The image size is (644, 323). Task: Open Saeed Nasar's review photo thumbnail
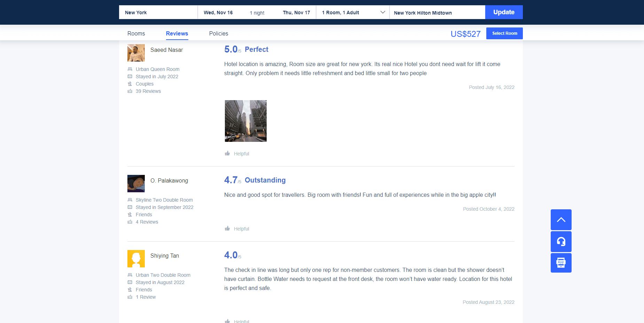point(245,121)
